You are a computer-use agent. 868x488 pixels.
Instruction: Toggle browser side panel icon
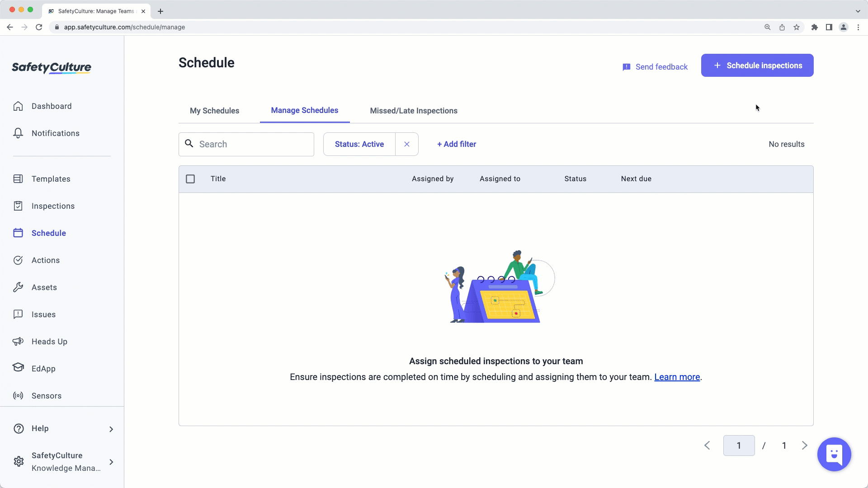click(x=829, y=27)
